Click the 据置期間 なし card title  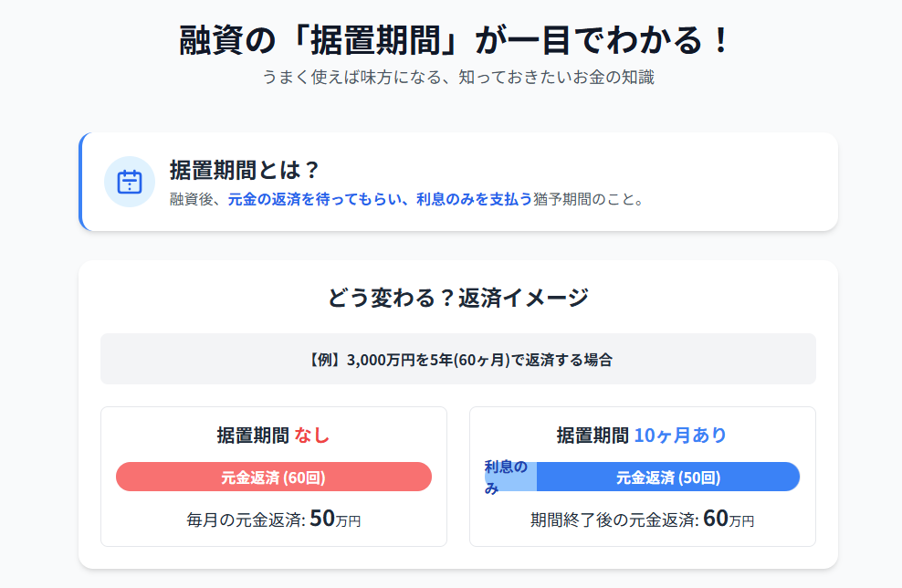tap(273, 436)
